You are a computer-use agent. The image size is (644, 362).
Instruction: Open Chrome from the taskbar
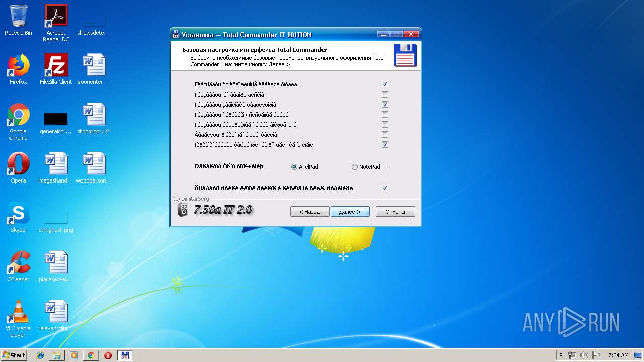pyautogui.click(x=91, y=355)
